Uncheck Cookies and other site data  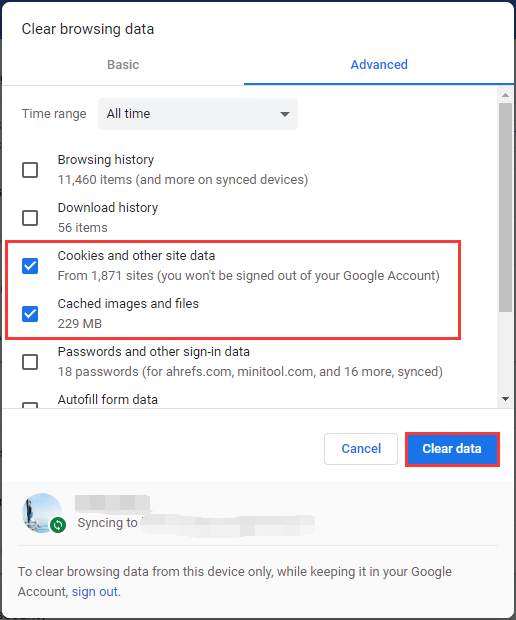30,266
